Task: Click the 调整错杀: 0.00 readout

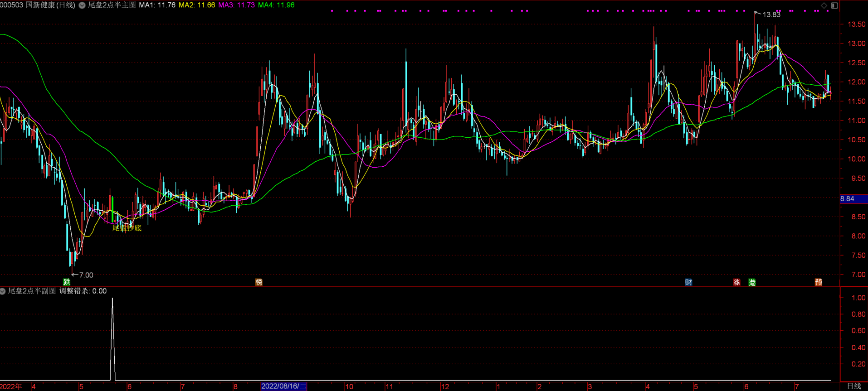Action: (x=83, y=291)
